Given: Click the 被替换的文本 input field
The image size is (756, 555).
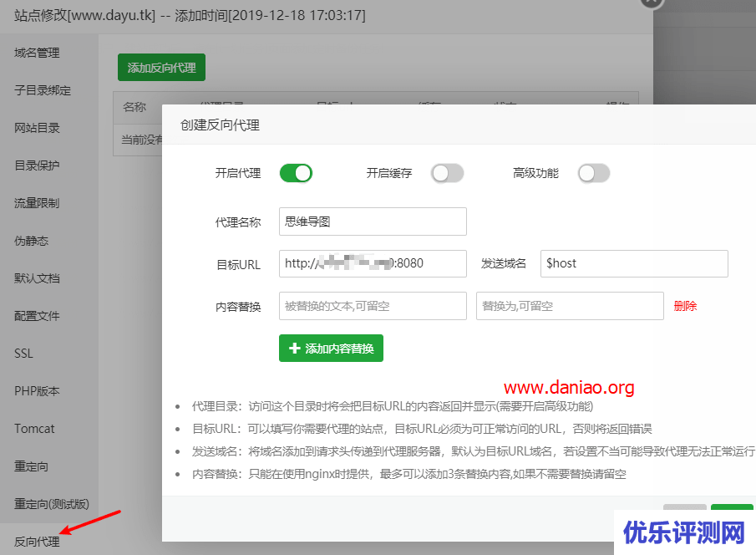Looking at the screenshot, I should tap(373, 306).
